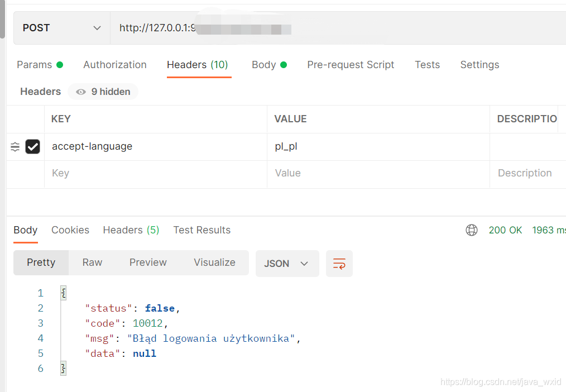
Task: Switch to the response Cookies tab
Action: (x=70, y=230)
